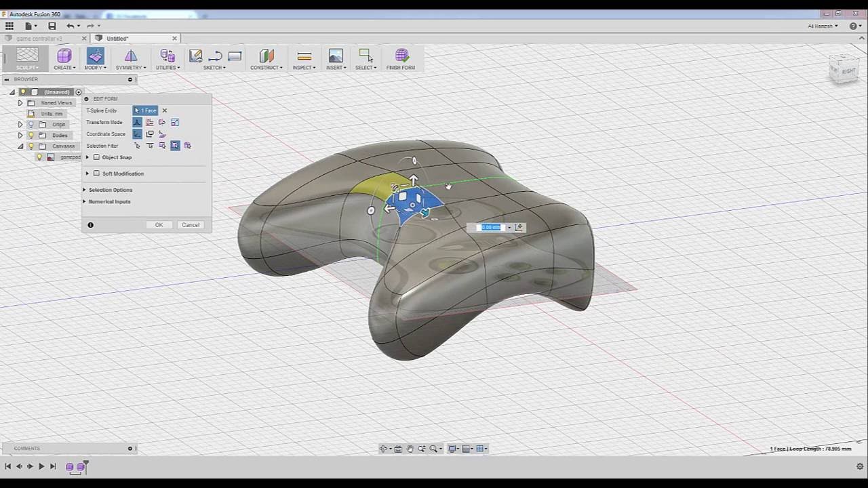Click the Modify Edit Form icon
This screenshot has width=868, height=488.
click(95, 56)
